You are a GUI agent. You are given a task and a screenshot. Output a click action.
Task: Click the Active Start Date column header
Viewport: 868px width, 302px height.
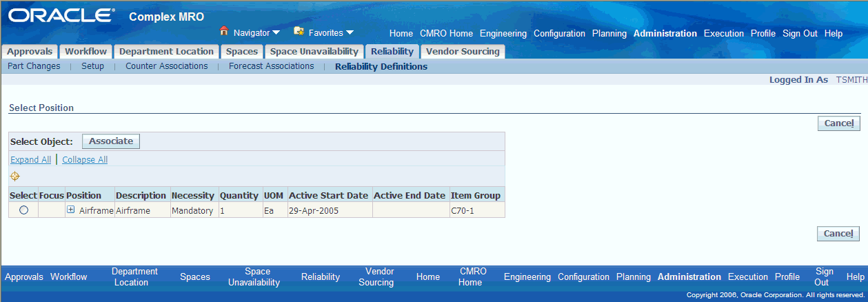[x=329, y=195]
